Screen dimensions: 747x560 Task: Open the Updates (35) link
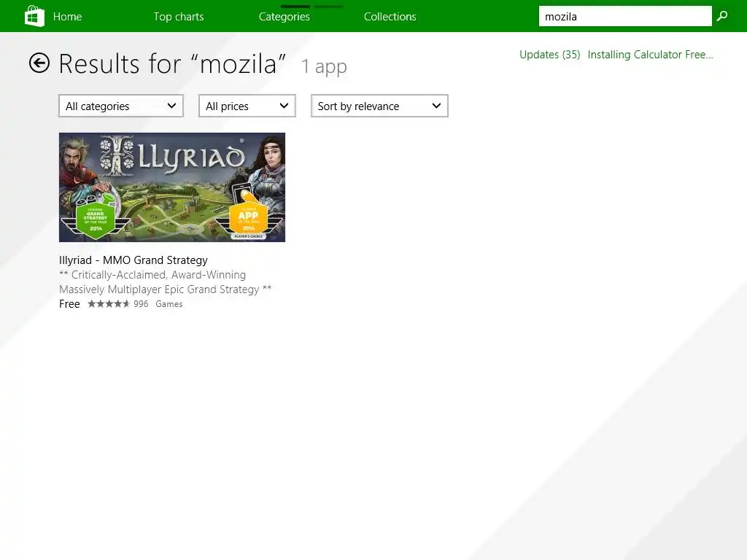[550, 55]
